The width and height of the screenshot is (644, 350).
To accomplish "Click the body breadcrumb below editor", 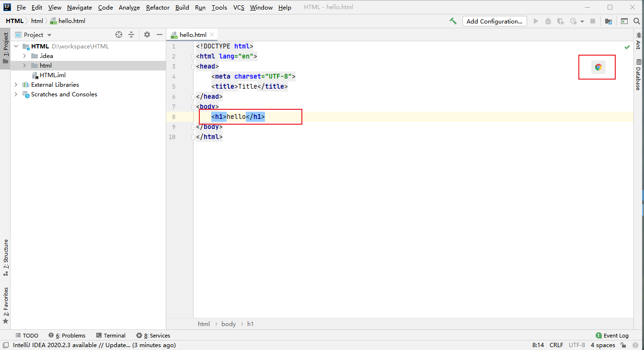I will 229,324.
